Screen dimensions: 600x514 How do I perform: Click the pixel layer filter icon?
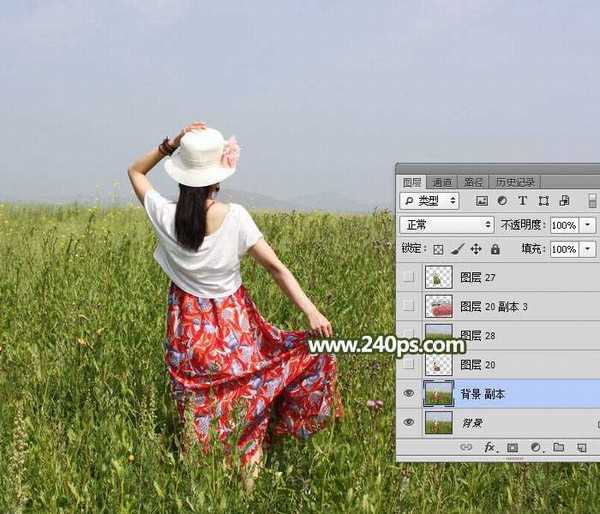click(x=482, y=200)
